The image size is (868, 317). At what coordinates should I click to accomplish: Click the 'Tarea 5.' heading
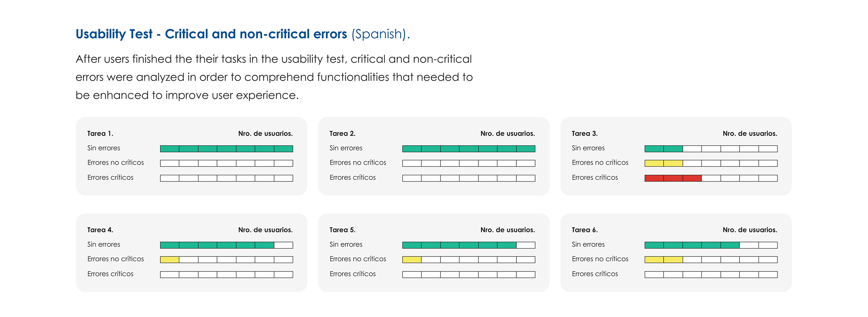point(342,230)
